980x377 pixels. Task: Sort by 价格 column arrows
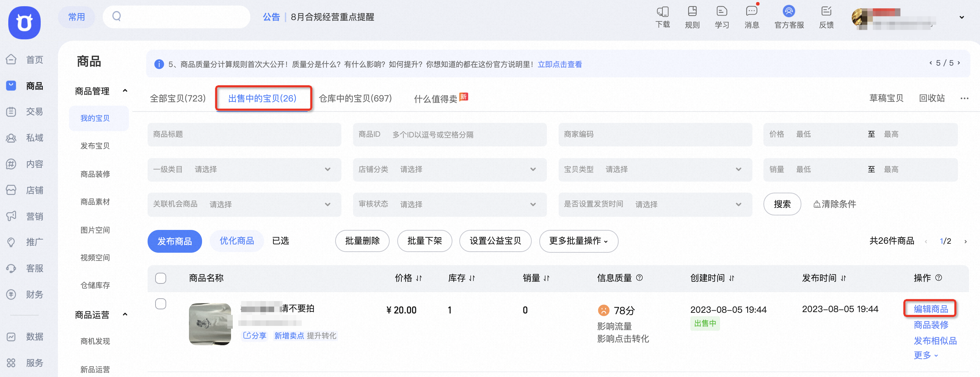tap(419, 278)
